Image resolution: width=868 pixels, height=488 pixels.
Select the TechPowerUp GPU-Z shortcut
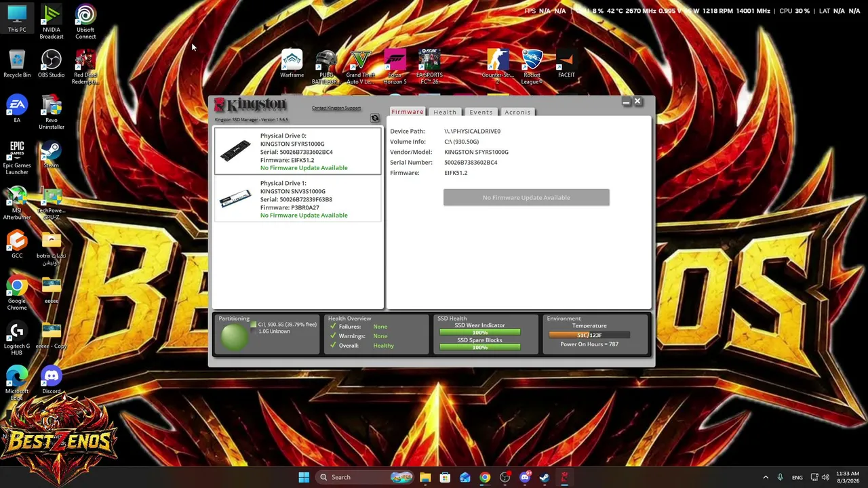[51, 203]
